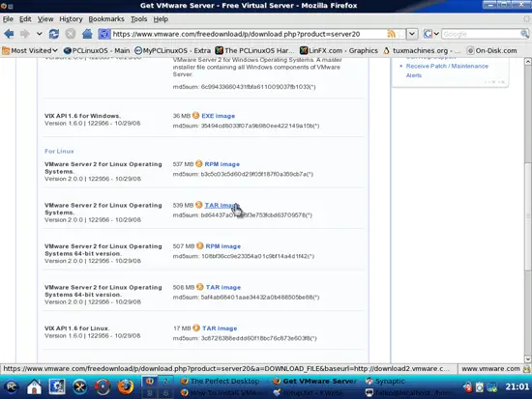The image size is (532, 399).
Task: Reload the page with the refresh icon
Action: tap(53, 34)
